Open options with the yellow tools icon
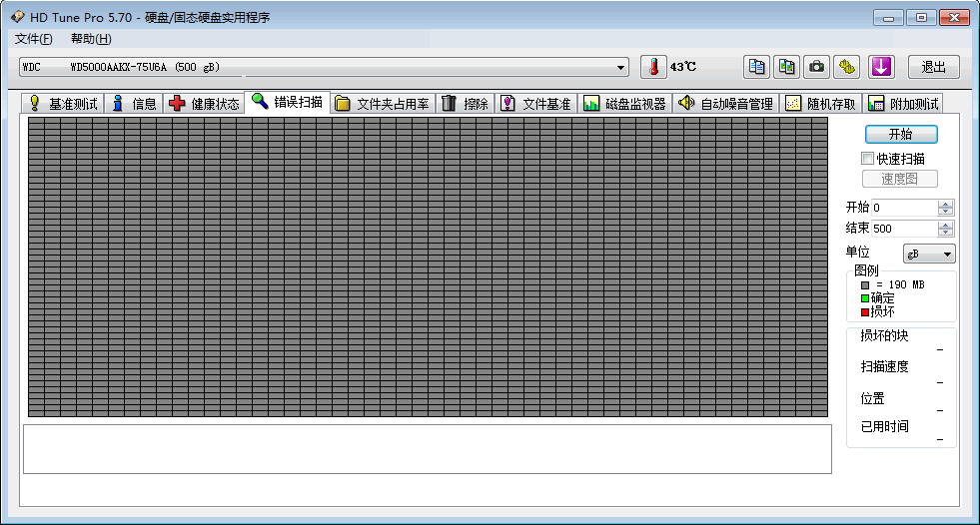The image size is (980, 525). 847,67
